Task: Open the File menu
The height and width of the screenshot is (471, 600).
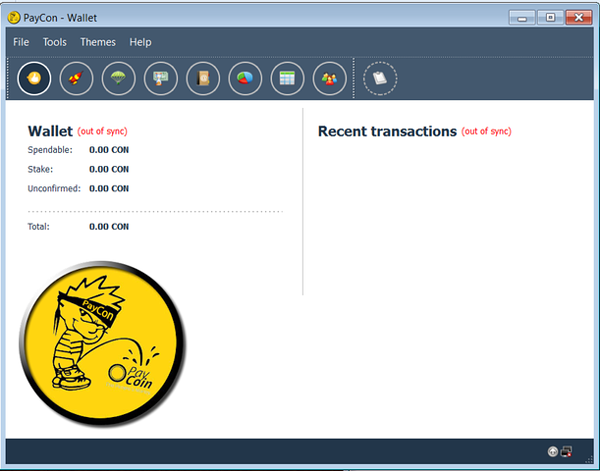Action: tap(21, 42)
